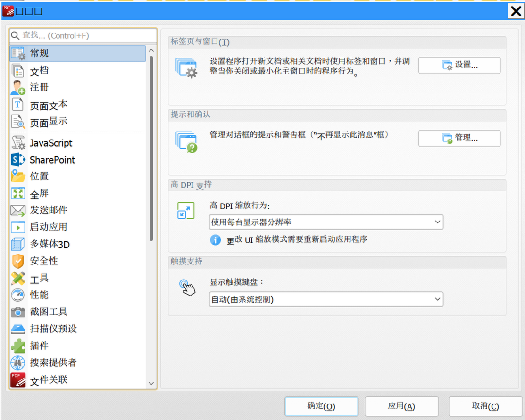Open 高 DPI 缩放行为 dropdown

pyautogui.click(x=326, y=222)
